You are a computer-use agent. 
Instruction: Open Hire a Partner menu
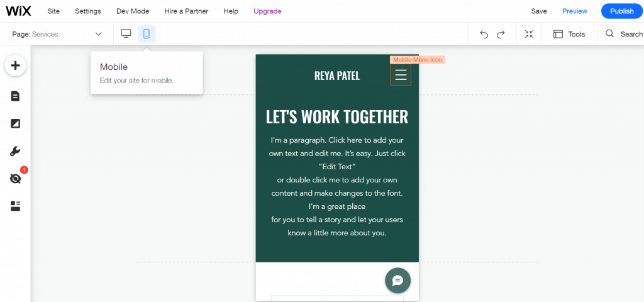(186, 11)
